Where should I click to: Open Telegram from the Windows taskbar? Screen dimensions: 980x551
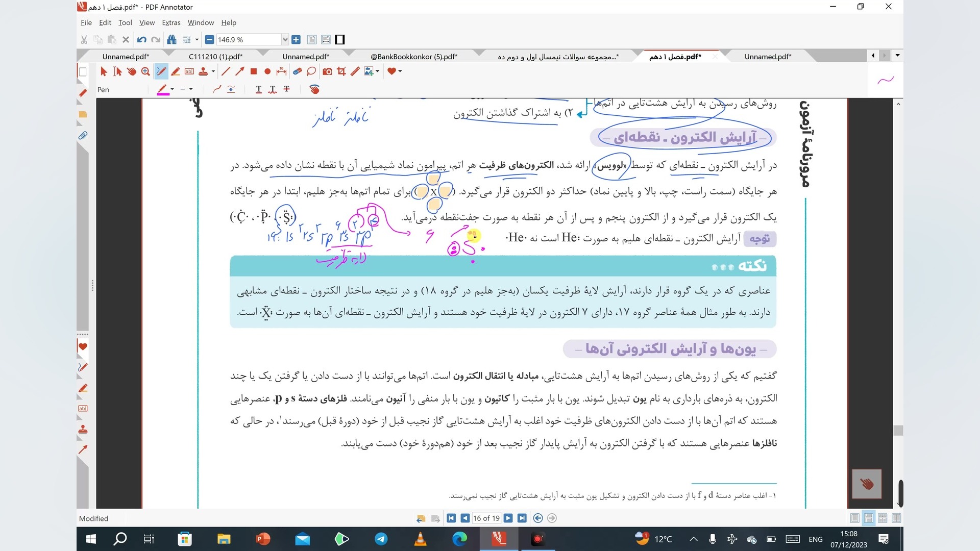click(381, 539)
